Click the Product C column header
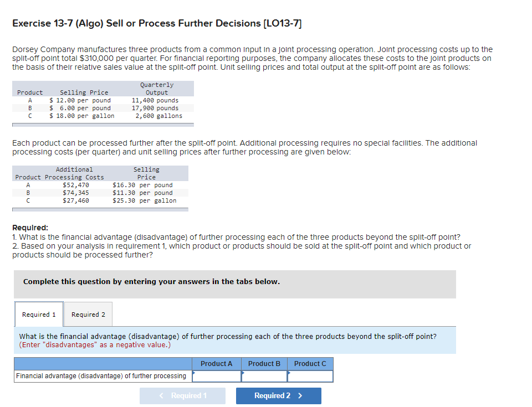 (x=310, y=364)
